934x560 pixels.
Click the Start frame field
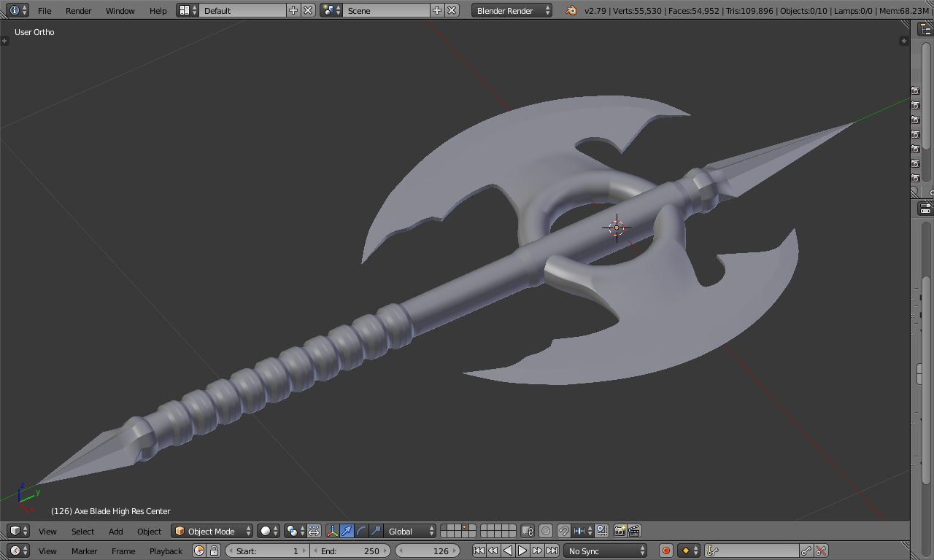267,551
